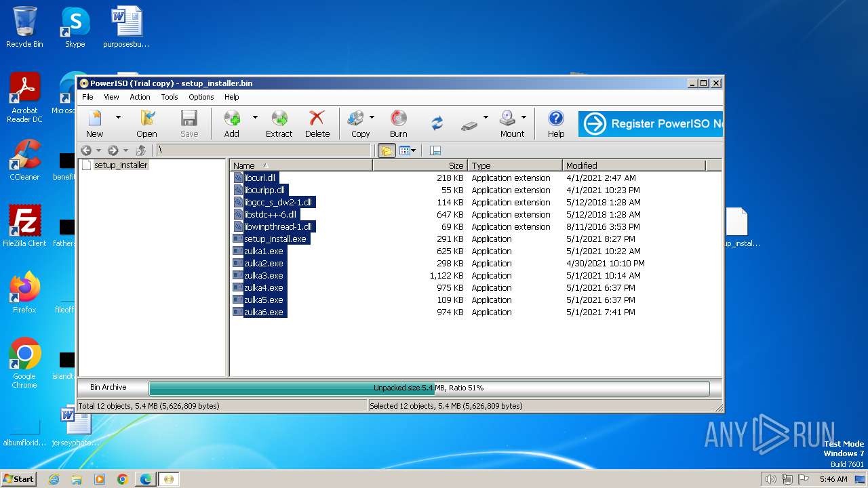Open the Action menu
Image resolution: width=868 pixels, height=488 pixels.
(x=140, y=97)
